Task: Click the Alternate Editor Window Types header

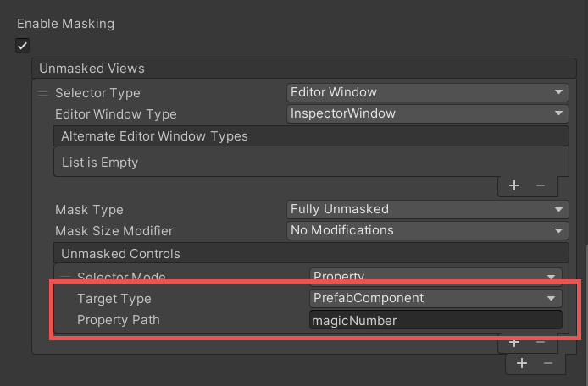Action: (x=310, y=135)
